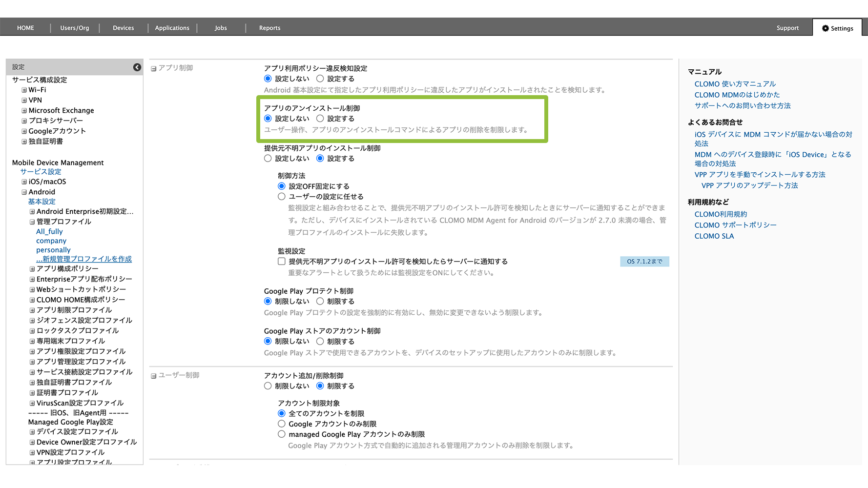The image size is (868, 488).
Task: Click the 新規管理プロファイルを作成 link
Action: [84, 259]
